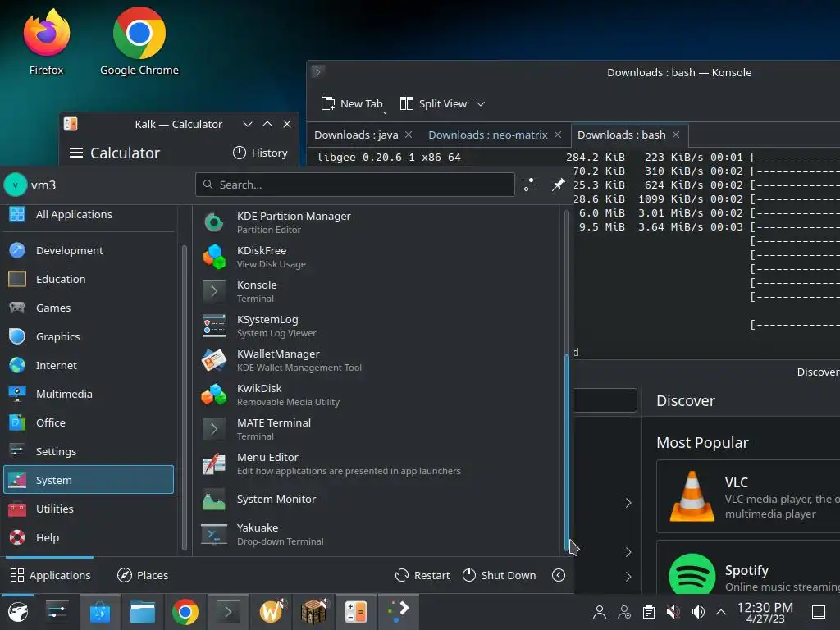Click the launcher Search field
This screenshot has height=630, width=840.
[354, 185]
